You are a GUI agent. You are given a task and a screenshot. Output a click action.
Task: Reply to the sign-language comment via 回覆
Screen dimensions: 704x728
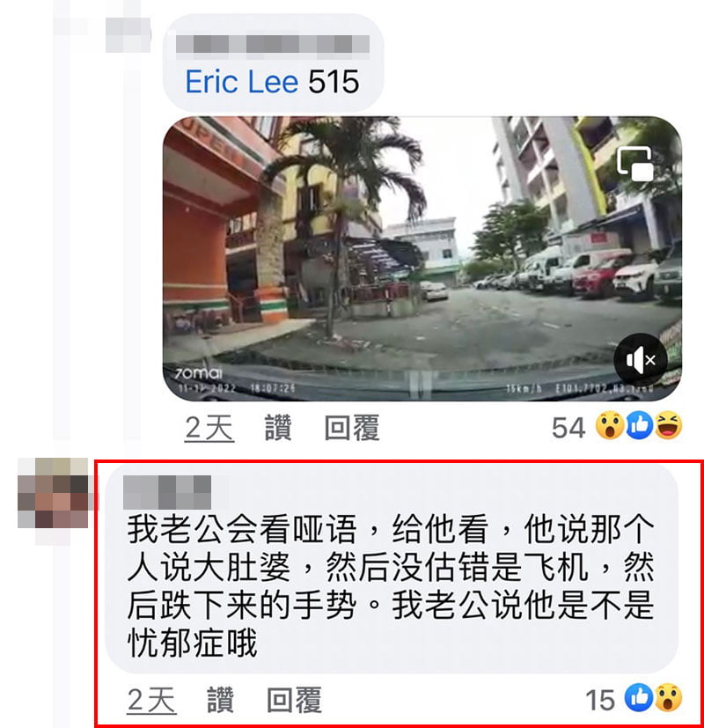click(294, 700)
